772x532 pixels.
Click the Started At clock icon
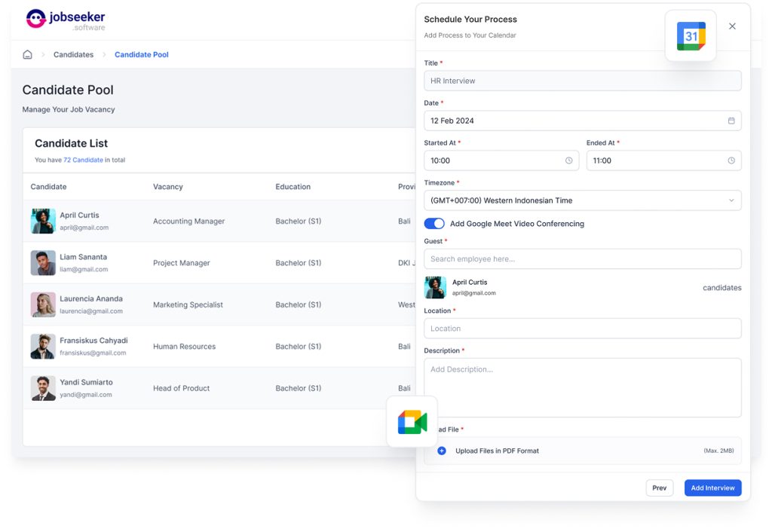pos(568,161)
